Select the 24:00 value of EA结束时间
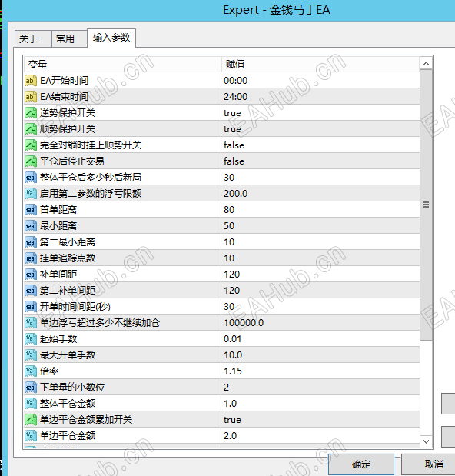 pyautogui.click(x=320, y=97)
